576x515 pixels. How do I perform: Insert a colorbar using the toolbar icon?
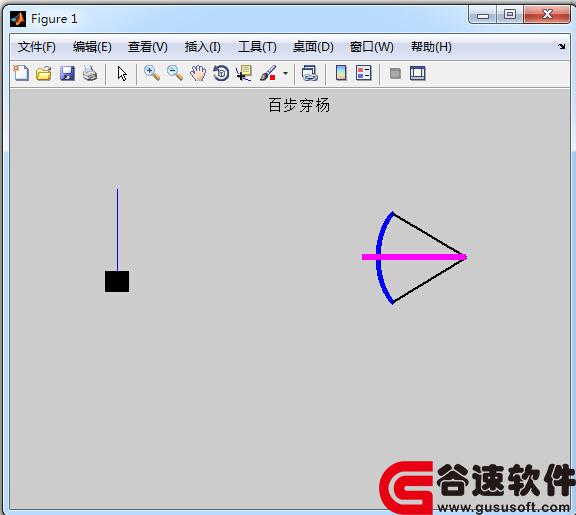341,73
